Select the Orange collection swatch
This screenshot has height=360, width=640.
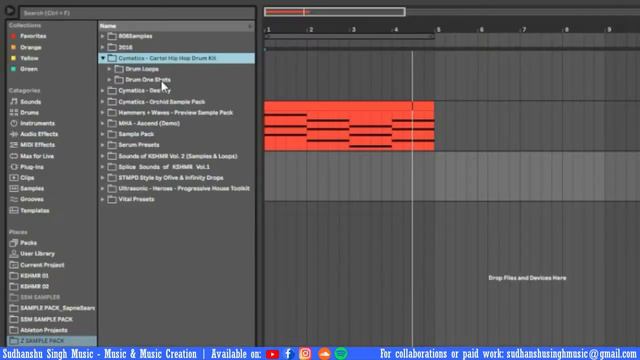click(13, 47)
